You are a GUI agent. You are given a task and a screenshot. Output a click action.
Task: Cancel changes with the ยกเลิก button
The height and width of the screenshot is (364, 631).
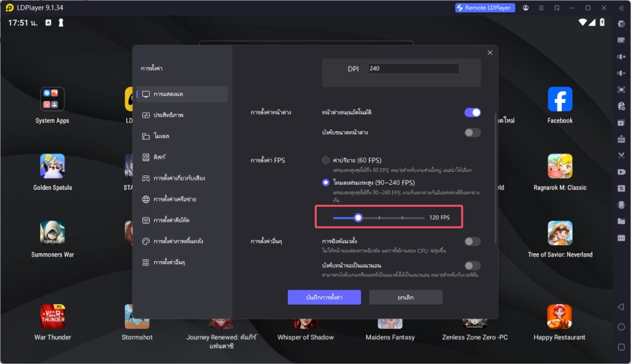coord(405,297)
